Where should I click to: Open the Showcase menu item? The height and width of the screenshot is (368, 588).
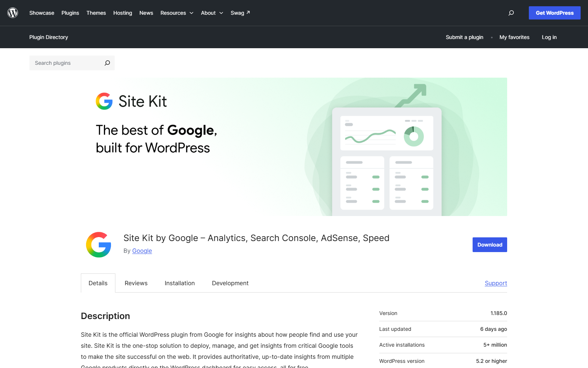point(42,13)
